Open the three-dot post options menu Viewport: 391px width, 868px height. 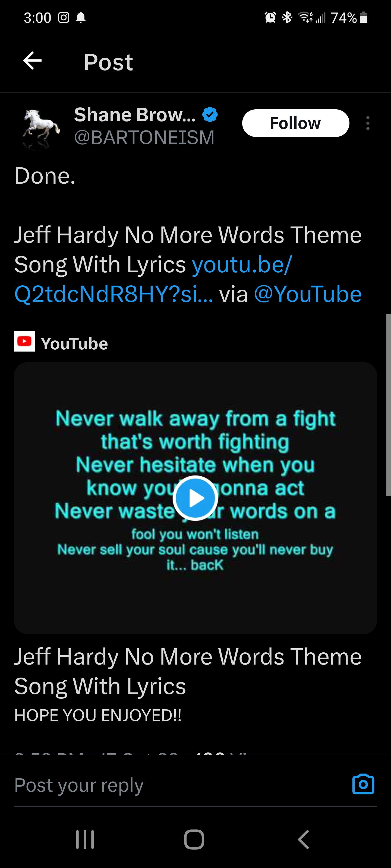(368, 123)
